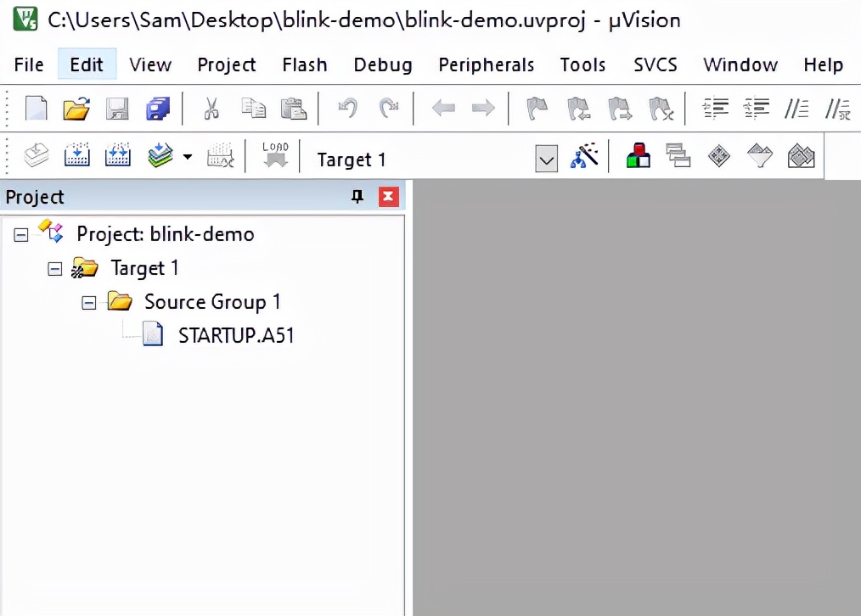Image resolution: width=861 pixels, height=616 pixels.
Task: Select the Source Group 1 folder
Action: pyautogui.click(x=212, y=302)
